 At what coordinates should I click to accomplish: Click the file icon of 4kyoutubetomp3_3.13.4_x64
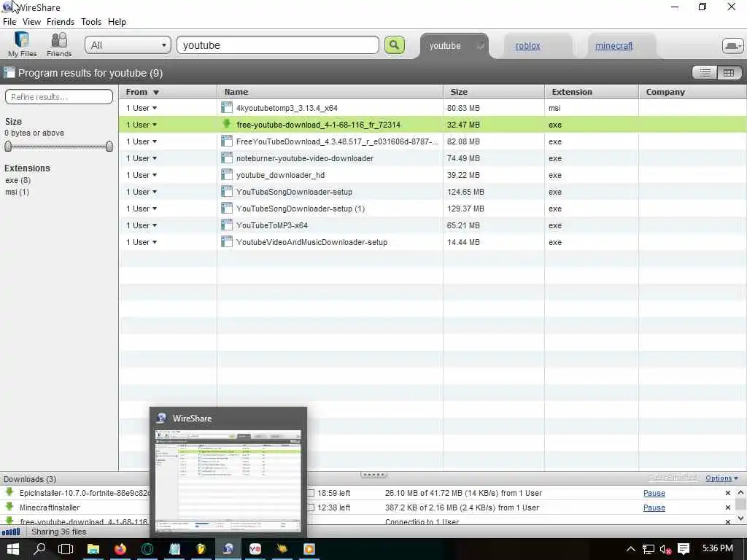point(228,108)
